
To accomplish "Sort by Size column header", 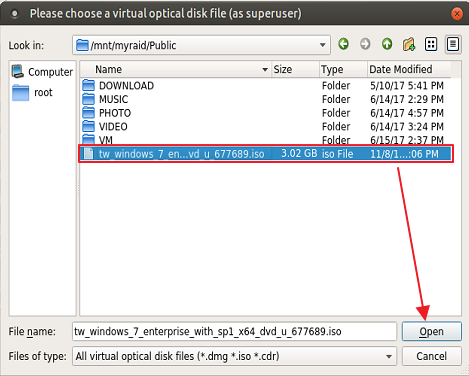I will [295, 69].
